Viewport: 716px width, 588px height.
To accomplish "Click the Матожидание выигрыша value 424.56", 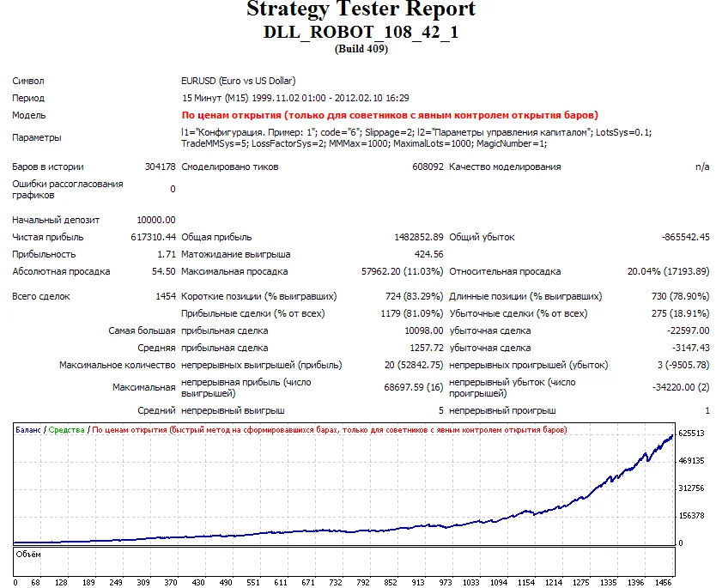I will (x=428, y=254).
